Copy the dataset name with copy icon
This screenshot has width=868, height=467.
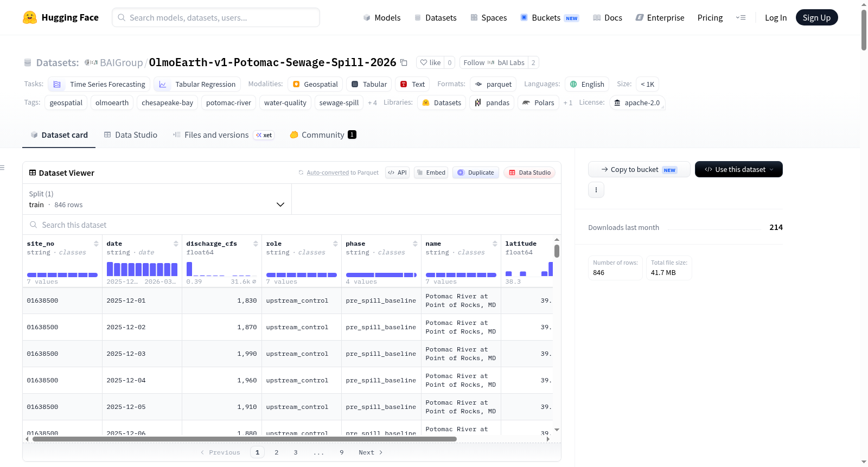pos(404,62)
